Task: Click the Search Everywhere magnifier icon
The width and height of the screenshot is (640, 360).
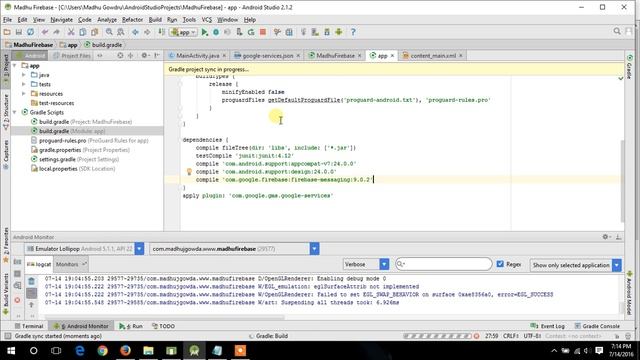Action: pyautogui.click(x=617, y=31)
